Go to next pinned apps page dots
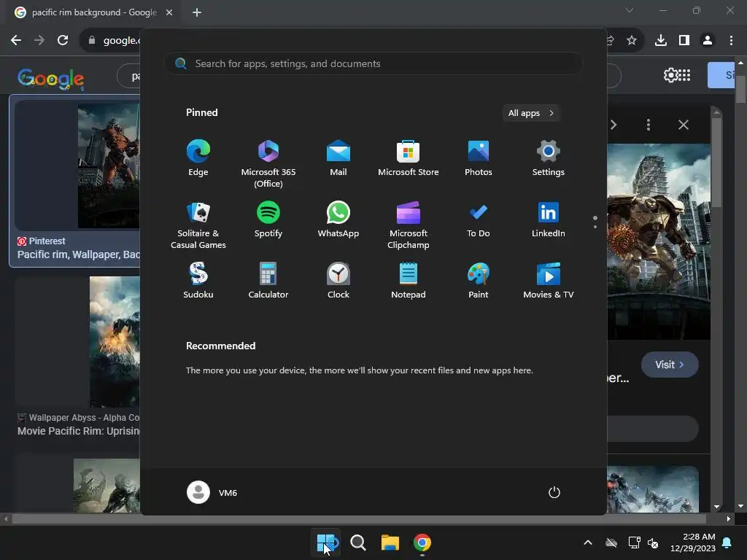The height and width of the screenshot is (560, 747). click(595, 222)
